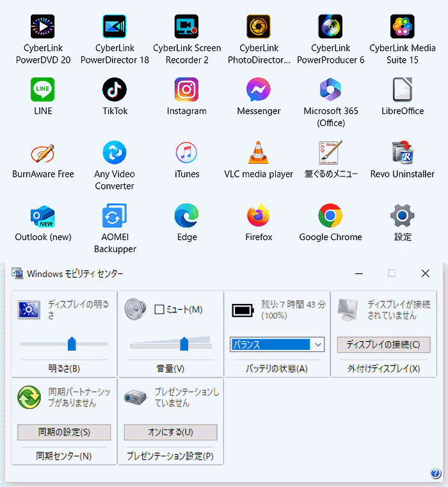Viewport: 448px width, 487px height.
Task: Click the Mobility Center title bar icon
Action: (17, 273)
